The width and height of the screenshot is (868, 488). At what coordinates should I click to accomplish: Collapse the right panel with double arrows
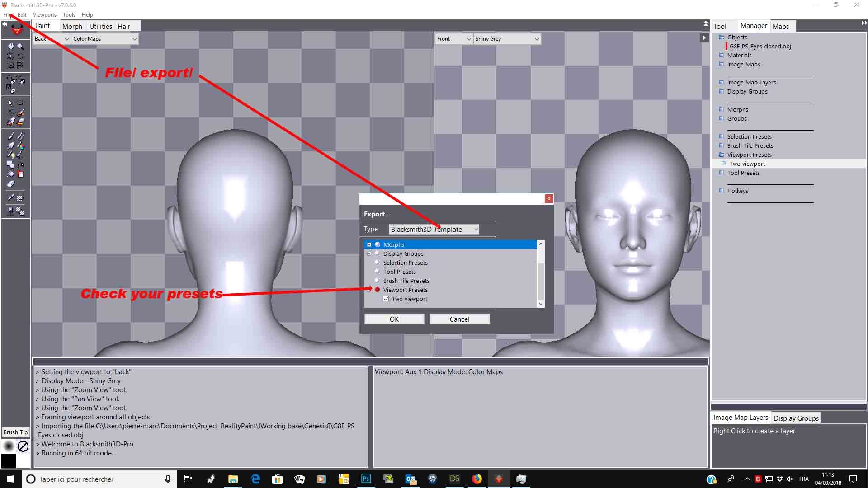(x=864, y=23)
